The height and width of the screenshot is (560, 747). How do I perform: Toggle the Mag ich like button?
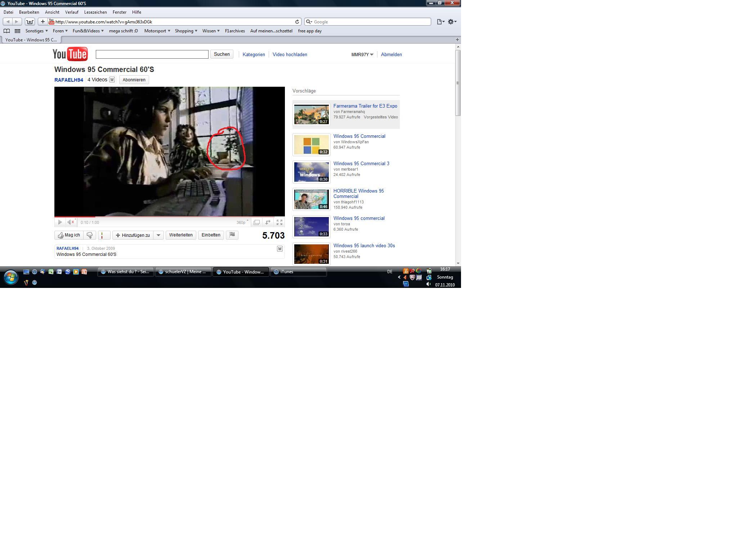pyautogui.click(x=69, y=235)
